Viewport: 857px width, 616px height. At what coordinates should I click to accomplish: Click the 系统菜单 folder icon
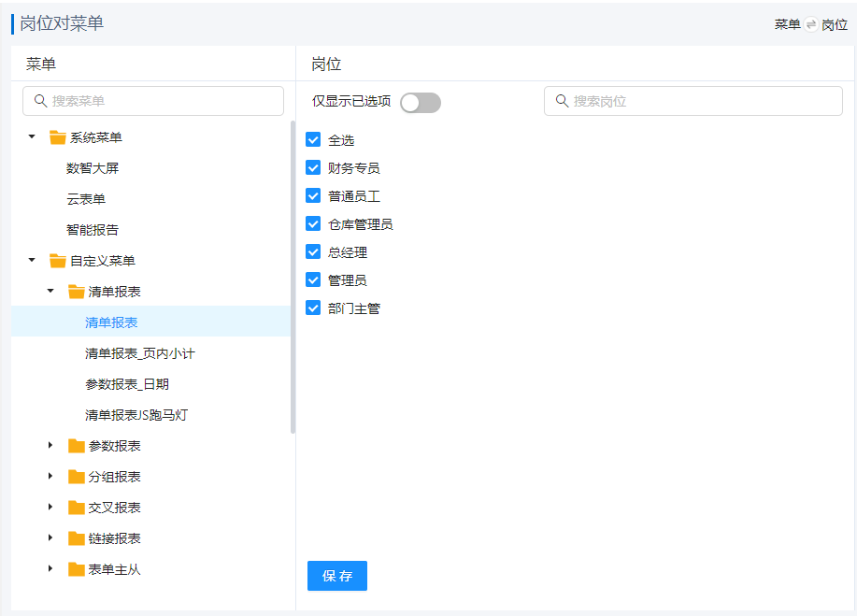[x=58, y=137]
